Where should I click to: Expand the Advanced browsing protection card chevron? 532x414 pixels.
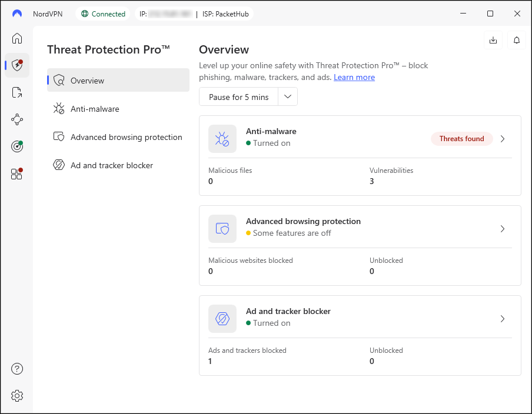point(503,229)
